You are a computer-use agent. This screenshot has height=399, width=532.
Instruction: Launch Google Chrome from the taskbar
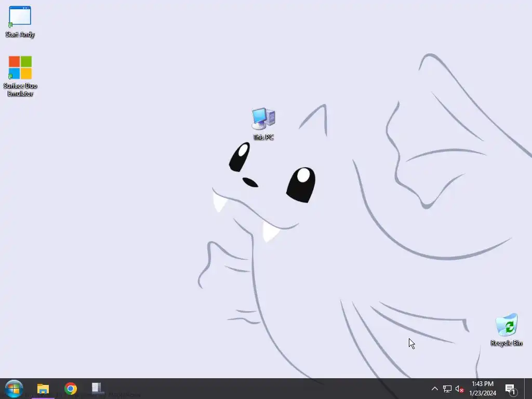[x=71, y=389]
